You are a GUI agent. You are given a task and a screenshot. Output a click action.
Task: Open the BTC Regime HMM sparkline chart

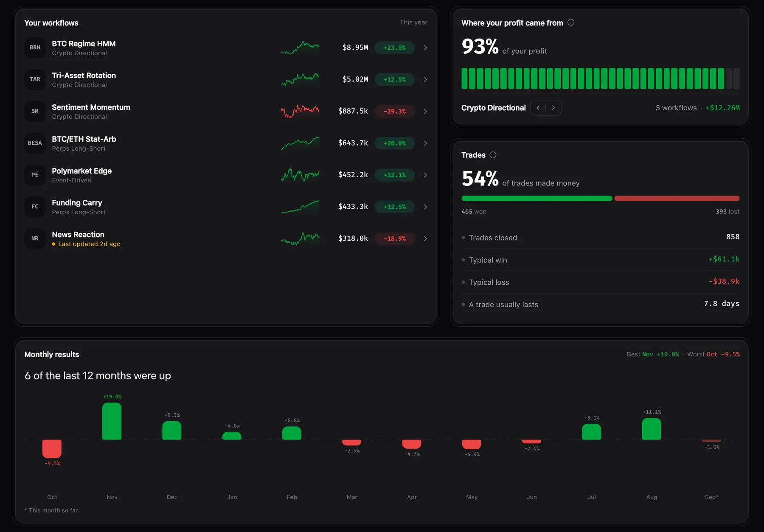point(300,48)
